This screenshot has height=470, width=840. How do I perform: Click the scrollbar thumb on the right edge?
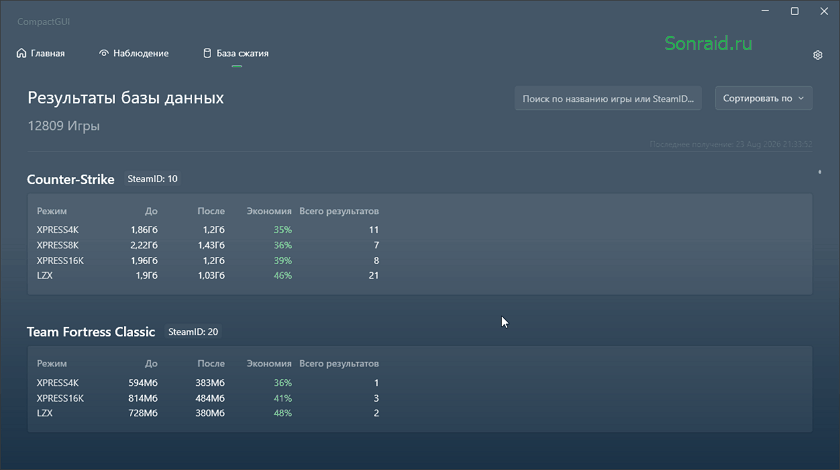click(x=820, y=172)
